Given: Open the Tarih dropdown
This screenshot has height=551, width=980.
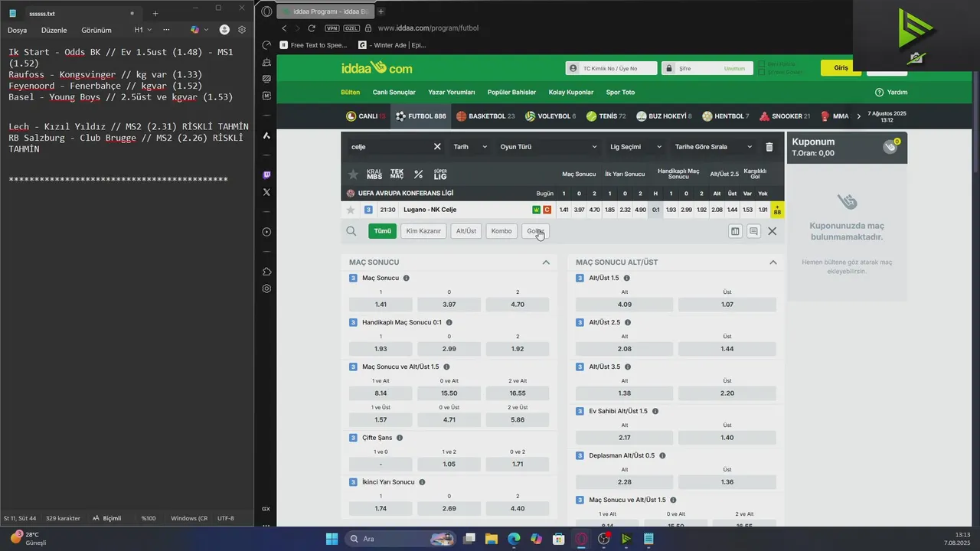Looking at the screenshot, I should click(470, 147).
